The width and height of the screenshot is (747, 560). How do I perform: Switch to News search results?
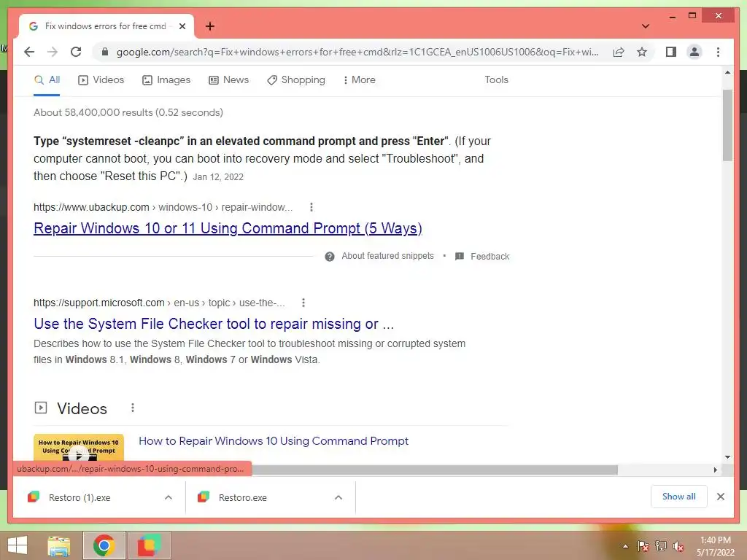[228, 80]
